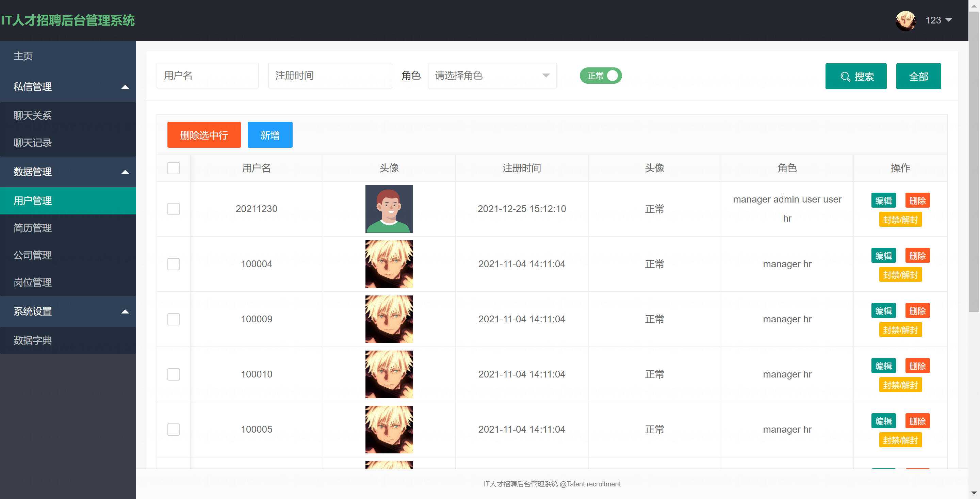
Task: Click the 角色 column header
Action: (x=787, y=168)
